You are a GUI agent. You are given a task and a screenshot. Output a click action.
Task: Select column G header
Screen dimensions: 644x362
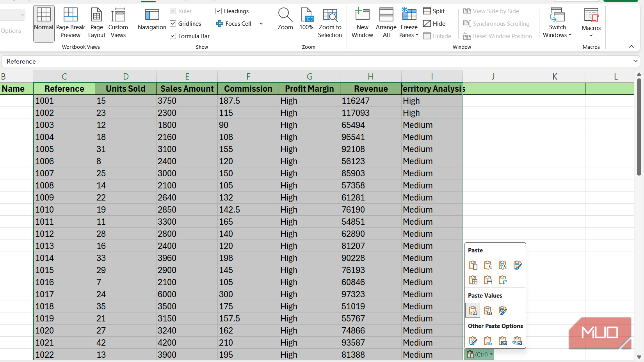(x=310, y=76)
